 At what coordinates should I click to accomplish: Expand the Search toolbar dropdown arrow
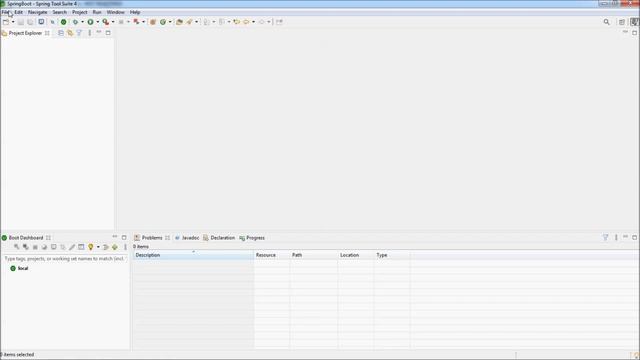[x=197, y=22]
